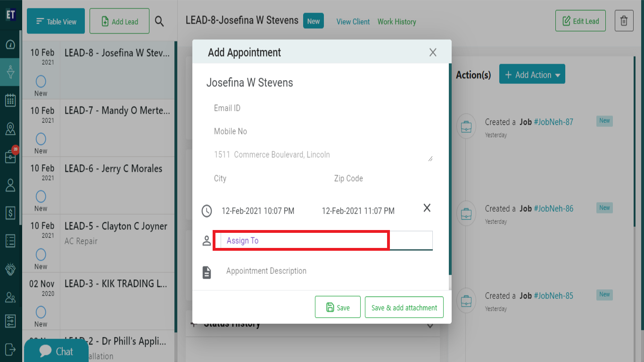
Task: Open the jobs briefcase icon with badge
Action: 10,156
